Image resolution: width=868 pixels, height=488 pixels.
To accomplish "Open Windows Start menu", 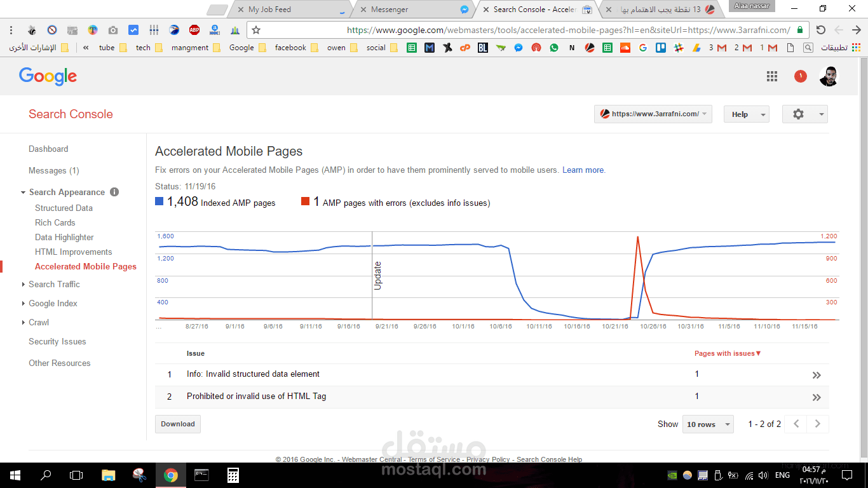I will (x=15, y=475).
